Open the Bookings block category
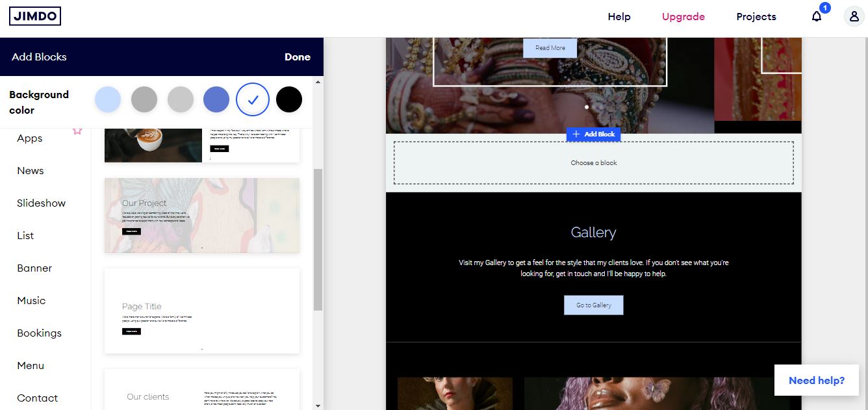Image resolution: width=868 pixels, height=410 pixels. click(40, 333)
